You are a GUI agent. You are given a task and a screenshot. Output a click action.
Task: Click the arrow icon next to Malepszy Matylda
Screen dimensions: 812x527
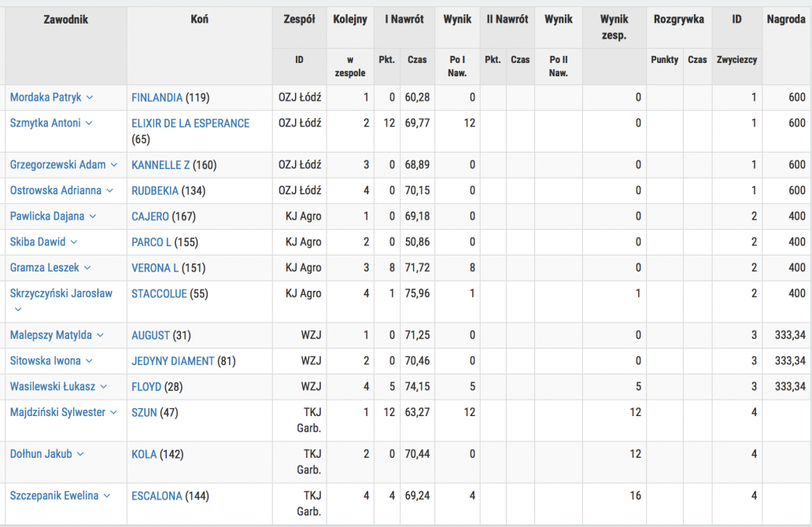coord(101,335)
